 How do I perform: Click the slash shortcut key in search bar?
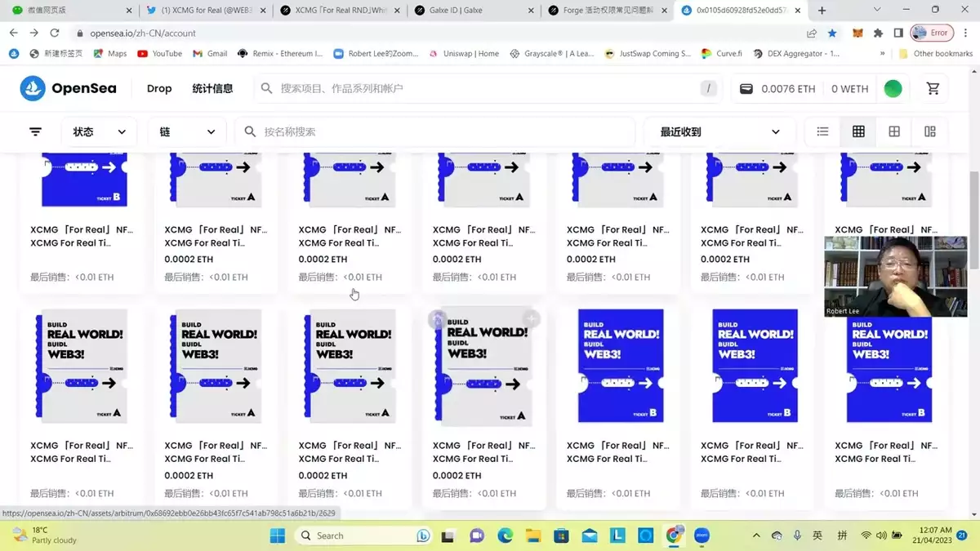(x=709, y=88)
